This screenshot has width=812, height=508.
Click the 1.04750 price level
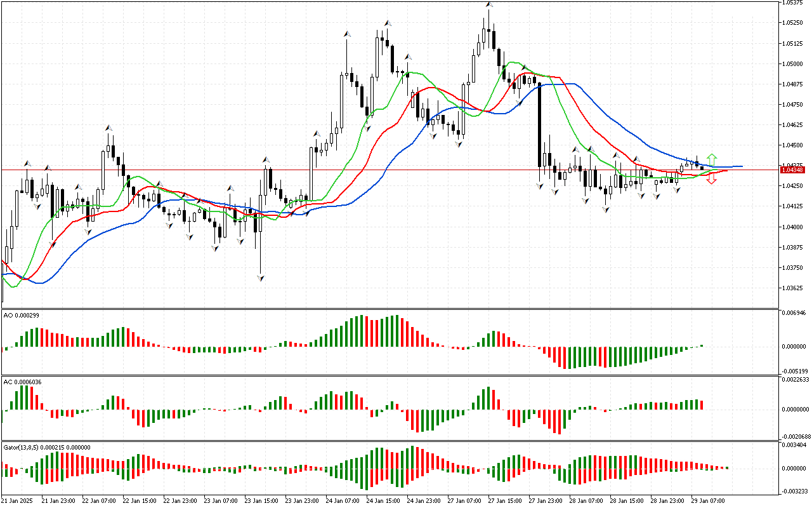(793, 104)
